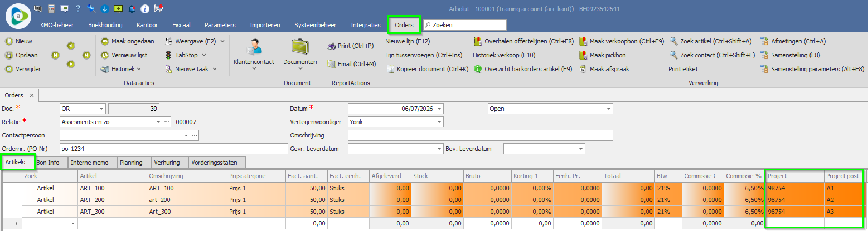Click the blue pushpin icon
Image resolution: width=868 pixels, height=231 pixels.
[91, 8]
